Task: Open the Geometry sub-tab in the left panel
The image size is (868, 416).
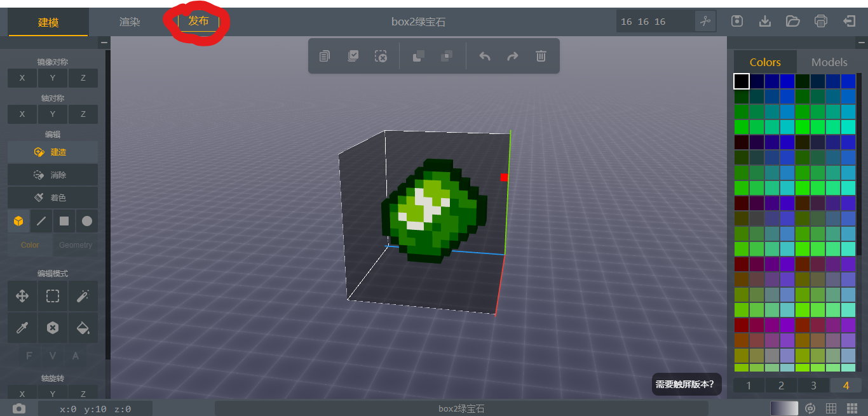Action: (76, 245)
